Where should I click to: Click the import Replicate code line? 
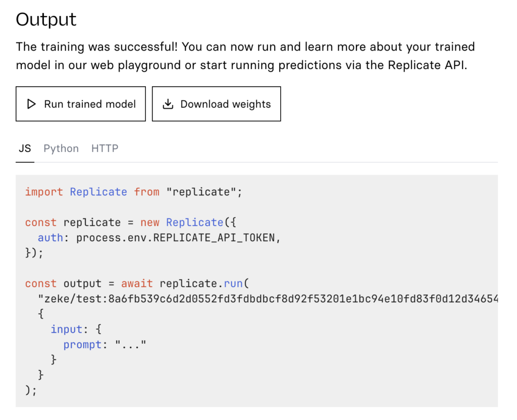[133, 192]
